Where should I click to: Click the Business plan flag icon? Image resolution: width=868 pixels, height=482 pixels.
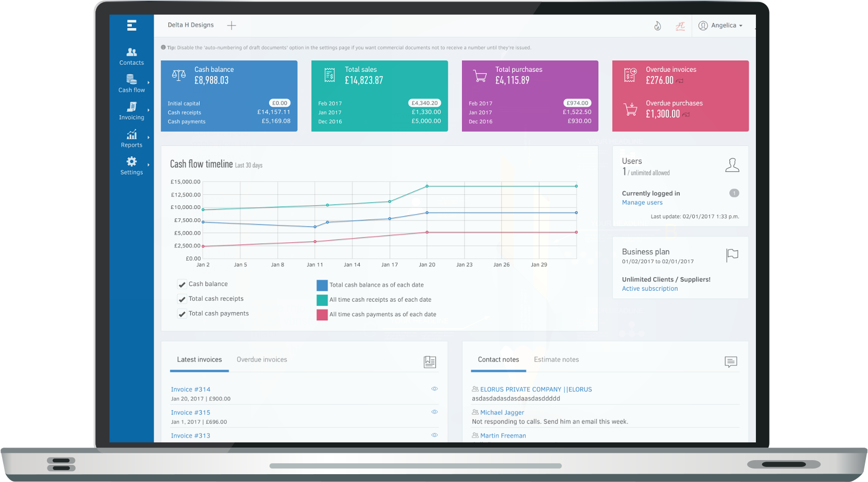tap(732, 255)
